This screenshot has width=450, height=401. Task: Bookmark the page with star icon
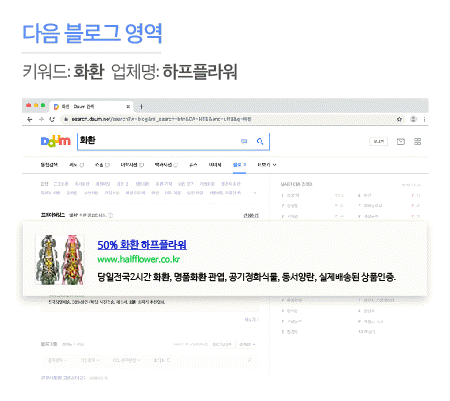pyautogui.click(x=399, y=119)
